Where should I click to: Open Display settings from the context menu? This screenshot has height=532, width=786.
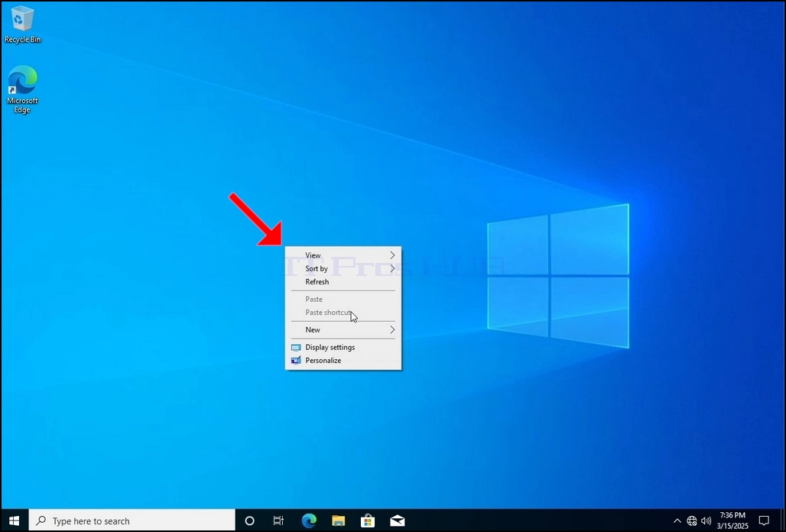click(x=343, y=347)
